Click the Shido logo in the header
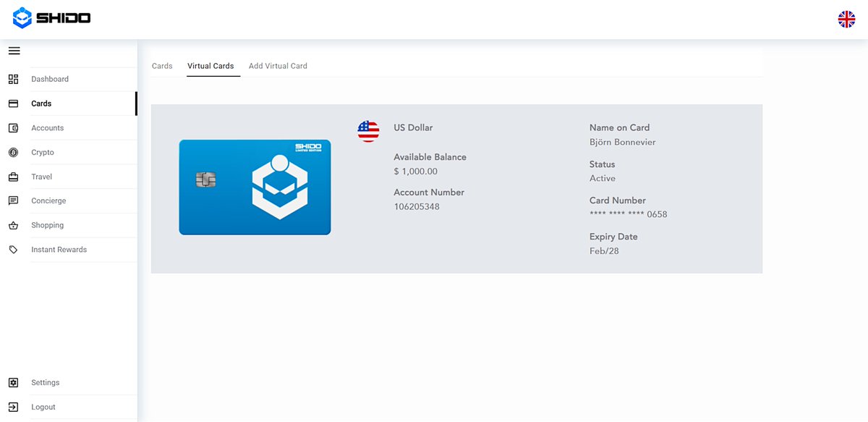868x422 pixels. pos(52,18)
